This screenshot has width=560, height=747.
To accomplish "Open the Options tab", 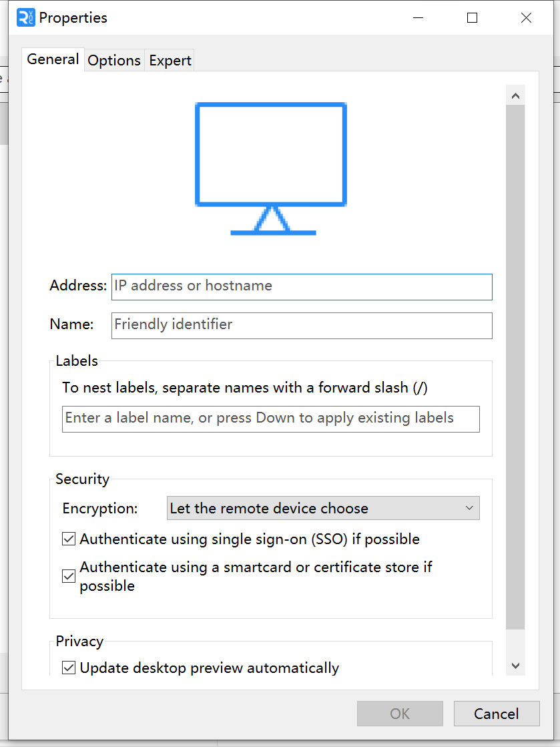I will point(114,61).
